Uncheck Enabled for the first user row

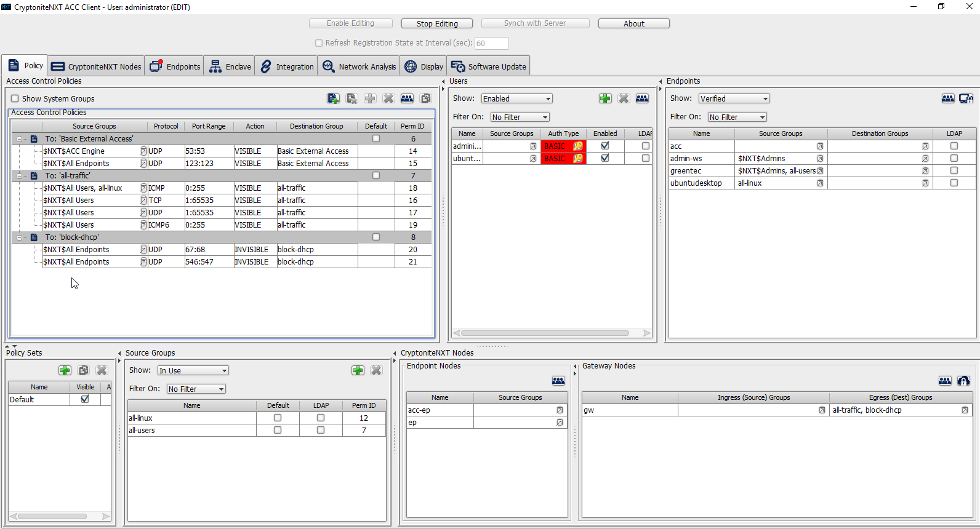pos(605,146)
